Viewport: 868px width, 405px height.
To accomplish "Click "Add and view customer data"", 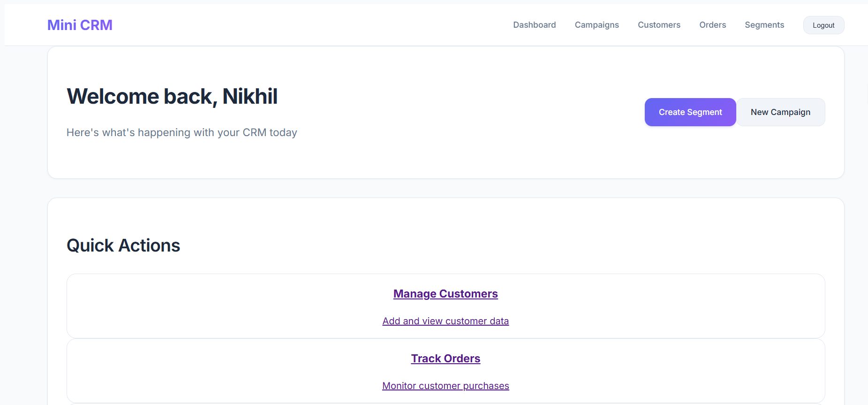I will [x=445, y=321].
